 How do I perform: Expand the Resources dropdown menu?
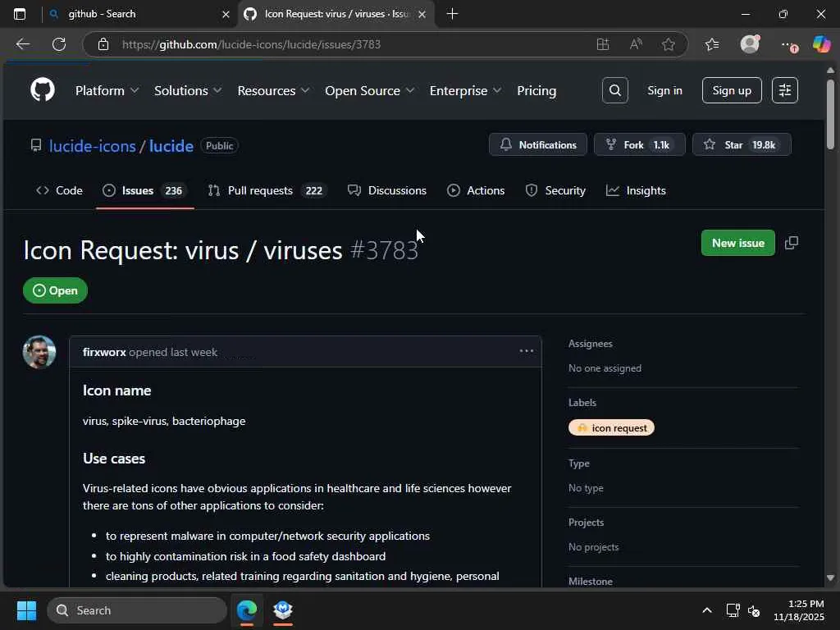273,90
